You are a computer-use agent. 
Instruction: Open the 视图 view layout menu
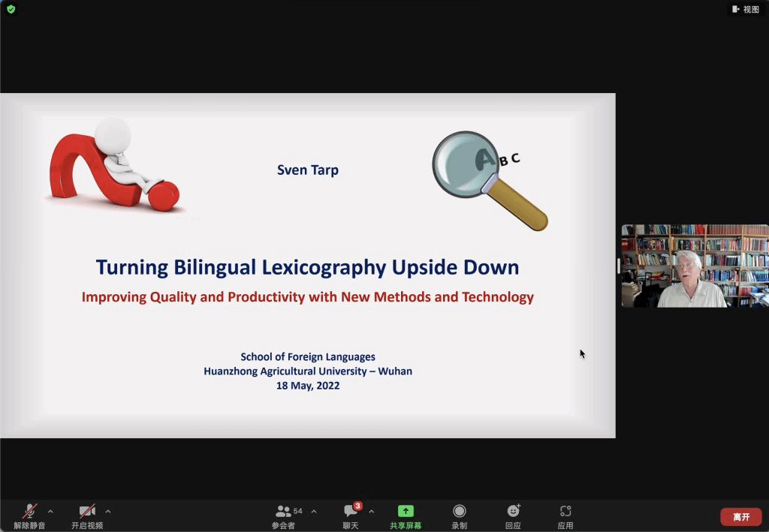(x=746, y=9)
